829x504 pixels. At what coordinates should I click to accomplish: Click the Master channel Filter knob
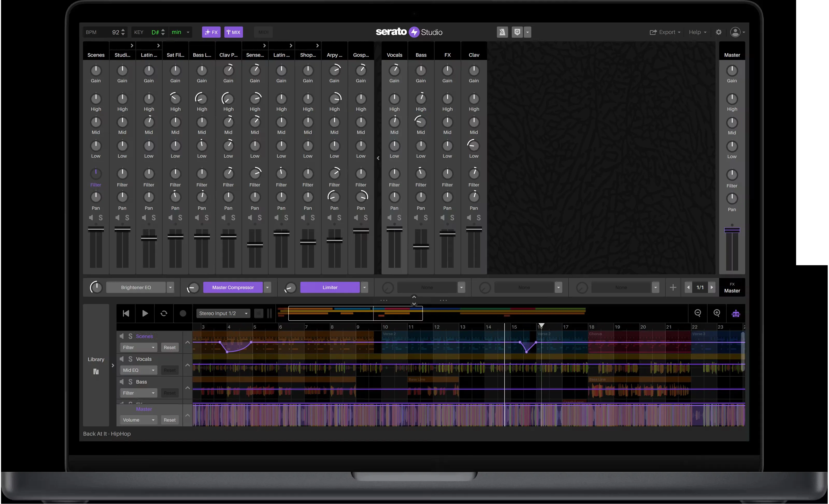pos(732,175)
